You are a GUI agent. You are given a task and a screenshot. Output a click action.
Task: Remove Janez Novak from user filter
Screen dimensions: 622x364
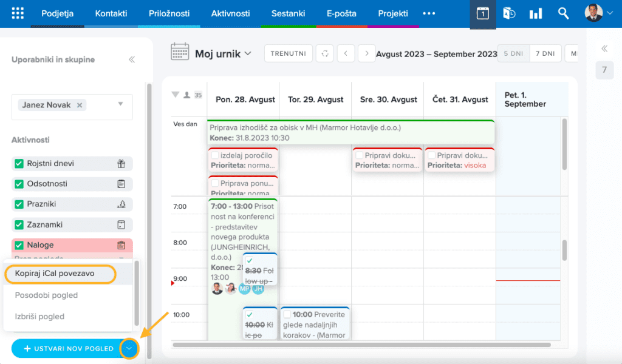coord(80,106)
